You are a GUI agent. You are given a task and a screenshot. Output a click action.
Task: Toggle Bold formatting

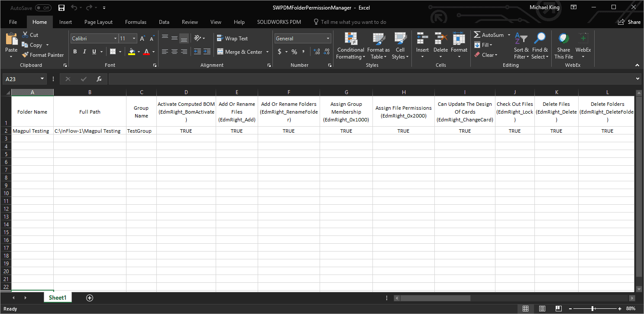(75, 52)
